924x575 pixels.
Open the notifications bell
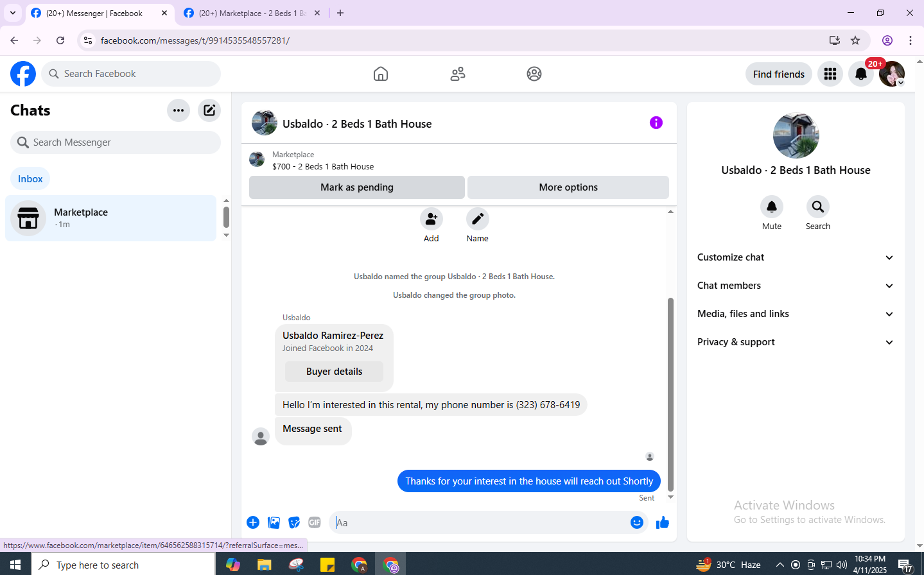click(x=861, y=74)
